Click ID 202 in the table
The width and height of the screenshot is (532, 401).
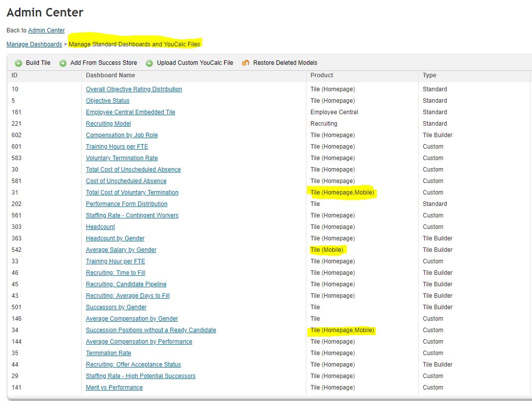click(16, 204)
